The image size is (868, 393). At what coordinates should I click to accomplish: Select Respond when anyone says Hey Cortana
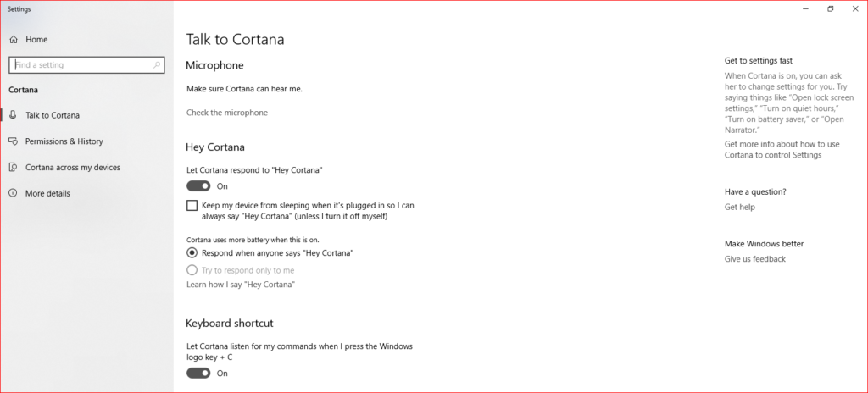click(x=192, y=253)
